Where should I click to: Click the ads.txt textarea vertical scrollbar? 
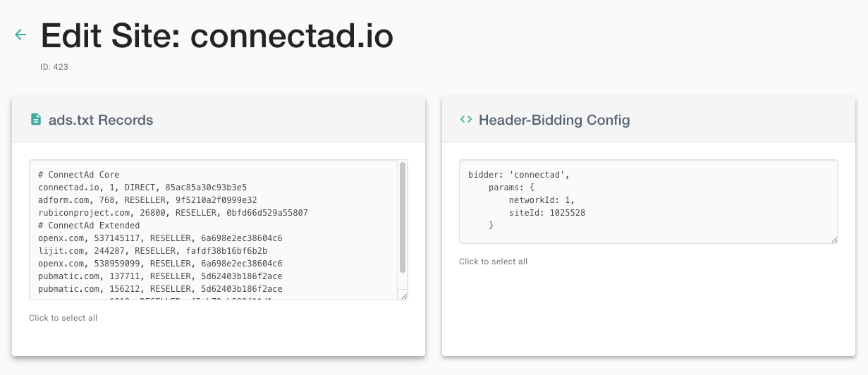click(x=403, y=217)
